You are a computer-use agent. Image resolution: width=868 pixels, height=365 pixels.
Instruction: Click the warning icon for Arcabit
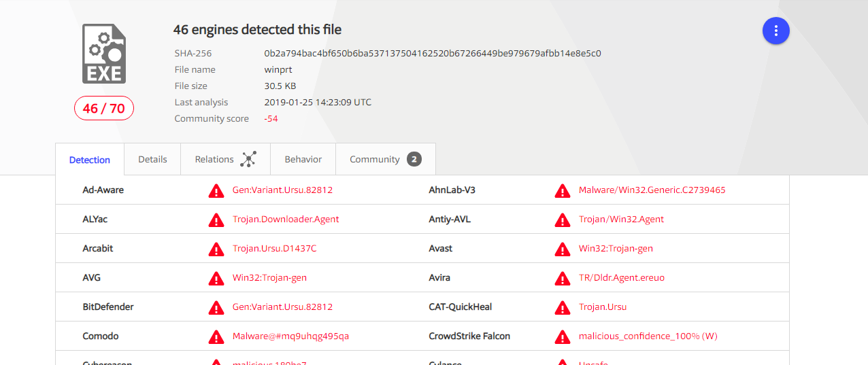click(216, 249)
